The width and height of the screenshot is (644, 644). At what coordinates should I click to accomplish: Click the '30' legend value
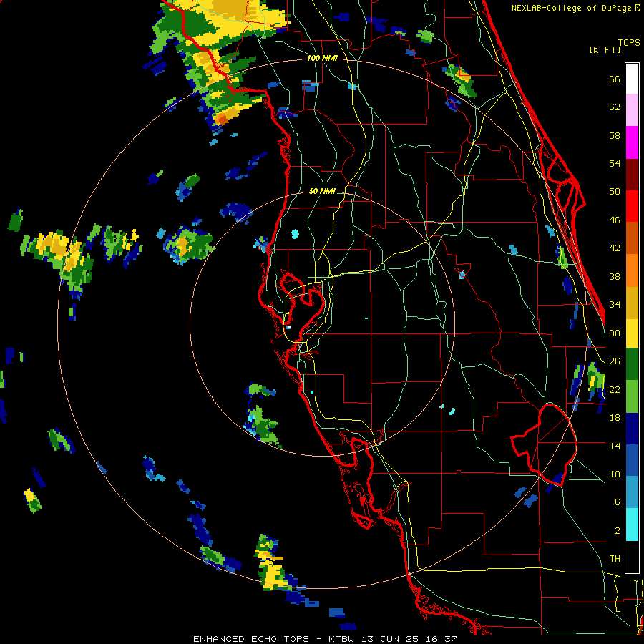615,333
